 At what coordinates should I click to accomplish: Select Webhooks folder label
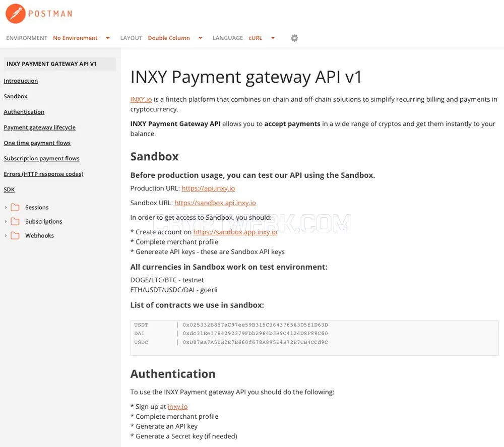(x=39, y=235)
